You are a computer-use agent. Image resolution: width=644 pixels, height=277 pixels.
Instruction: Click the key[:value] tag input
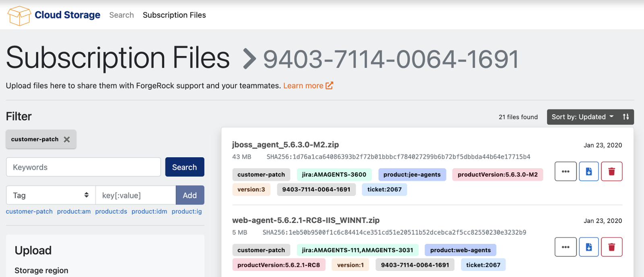pyautogui.click(x=135, y=195)
